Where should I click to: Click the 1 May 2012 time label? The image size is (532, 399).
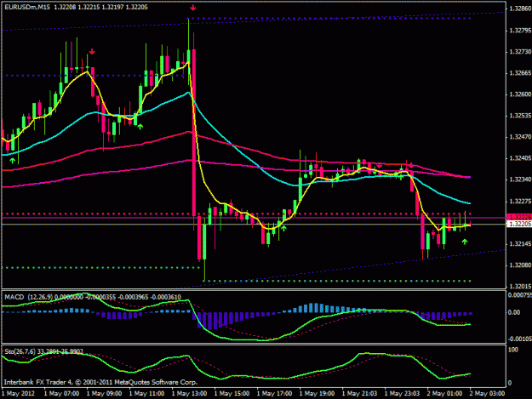tap(18, 394)
